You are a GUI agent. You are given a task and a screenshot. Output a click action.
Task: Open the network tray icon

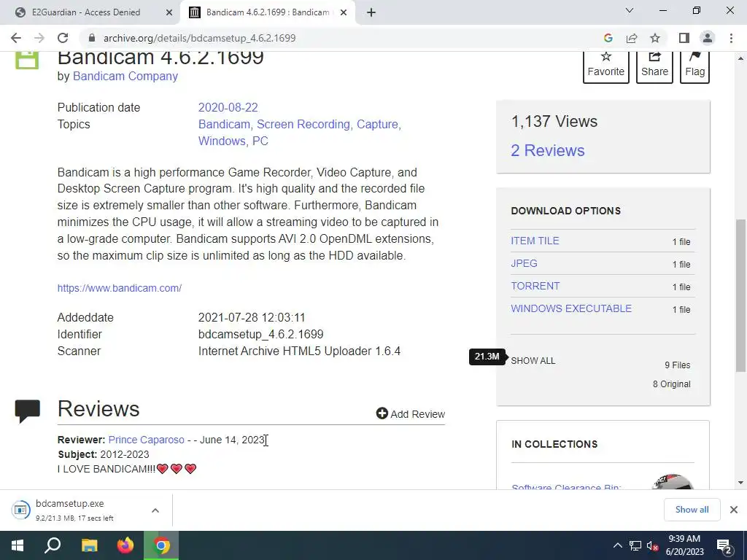(635, 545)
